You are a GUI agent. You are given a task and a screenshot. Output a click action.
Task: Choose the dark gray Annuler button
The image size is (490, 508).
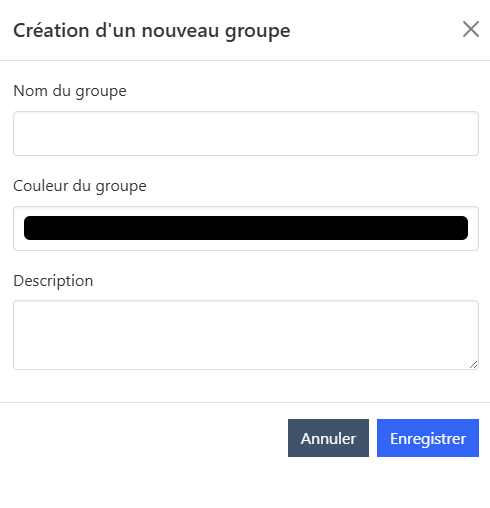(x=328, y=438)
